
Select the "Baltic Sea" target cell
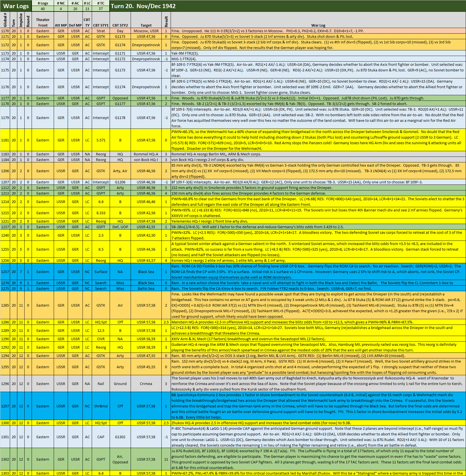(146, 288)
